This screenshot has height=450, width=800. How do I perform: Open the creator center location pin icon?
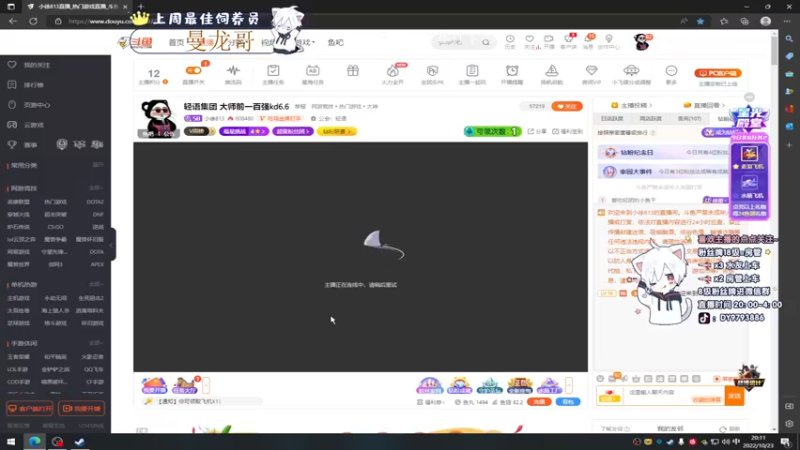[x=609, y=39]
